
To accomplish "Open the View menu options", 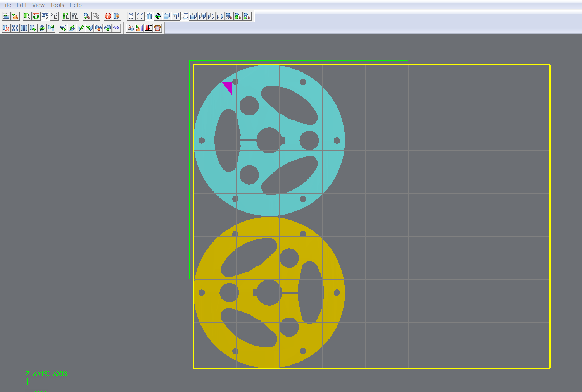I will click(38, 5).
